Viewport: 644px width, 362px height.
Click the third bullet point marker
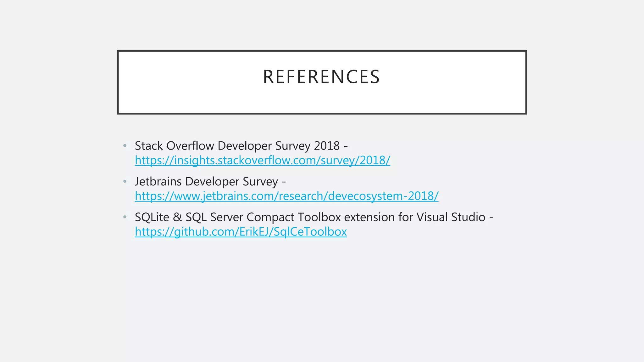tap(125, 217)
